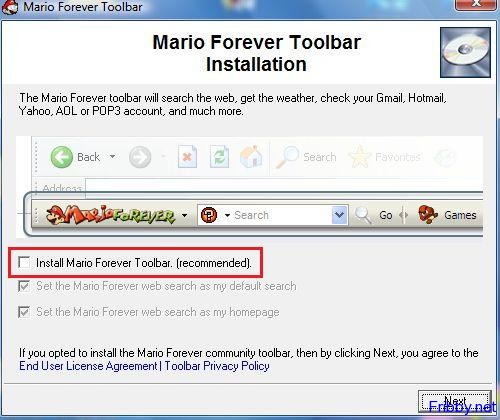Click the green Refresh page icon
500x420 pixels.
pyautogui.click(x=219, y=156)
